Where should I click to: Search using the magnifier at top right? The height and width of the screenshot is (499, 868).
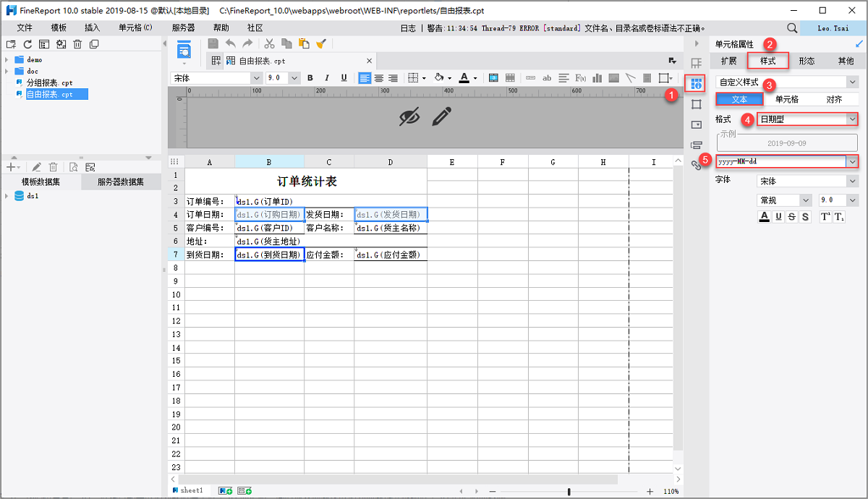(x=792, y=27)
